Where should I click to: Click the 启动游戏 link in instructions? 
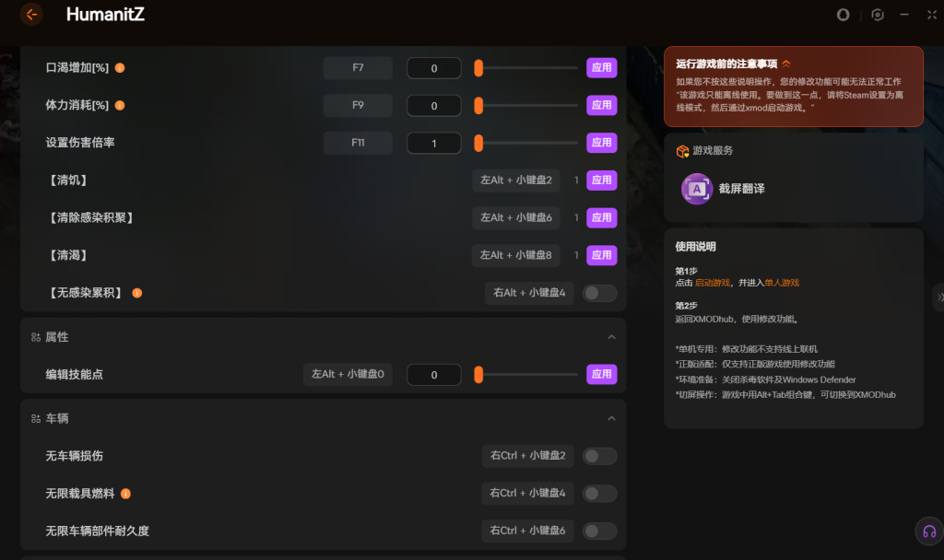pos(712,283)
